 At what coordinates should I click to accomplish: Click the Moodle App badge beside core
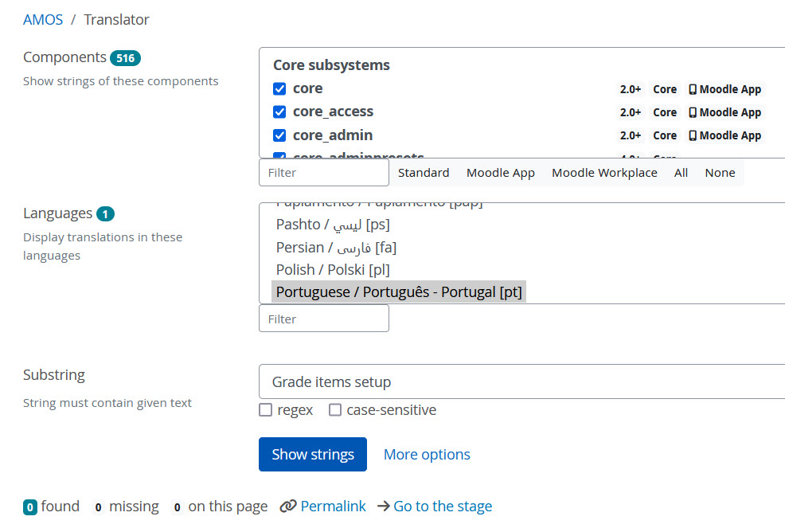coord(725,89)
